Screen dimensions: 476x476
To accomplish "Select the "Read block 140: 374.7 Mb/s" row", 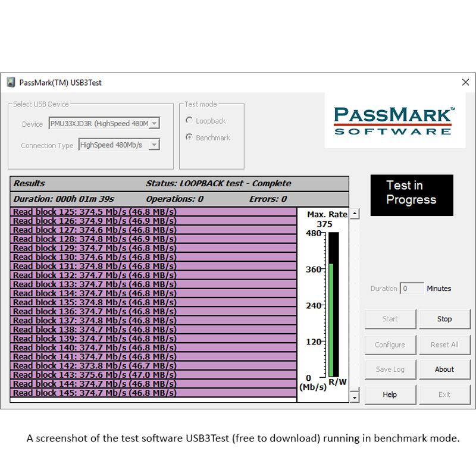I will pos(154,347).
